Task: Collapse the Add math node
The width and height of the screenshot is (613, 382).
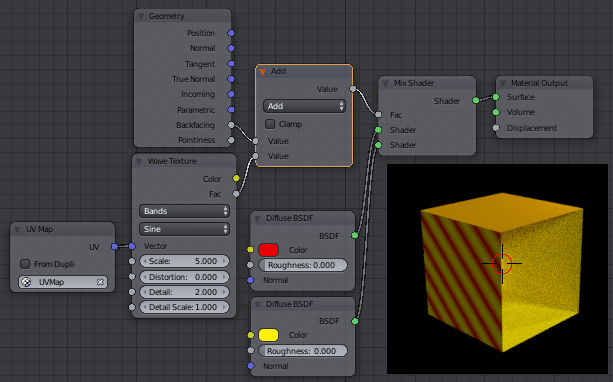Action: pyautogui.click(x=262, y=72)
